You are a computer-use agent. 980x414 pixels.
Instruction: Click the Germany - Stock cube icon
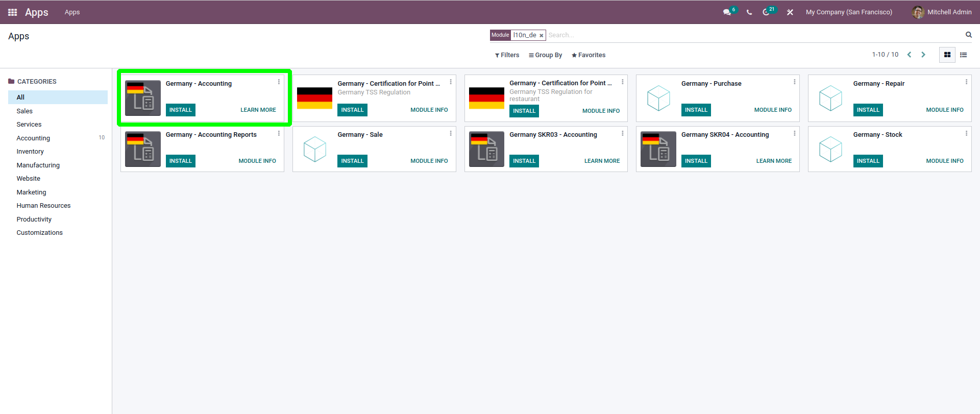[x=830, y=149]
